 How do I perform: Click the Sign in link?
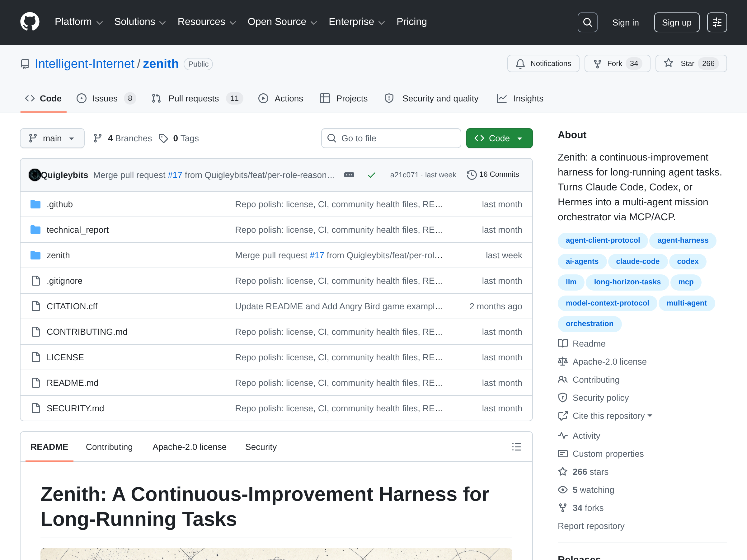point(625,22)
